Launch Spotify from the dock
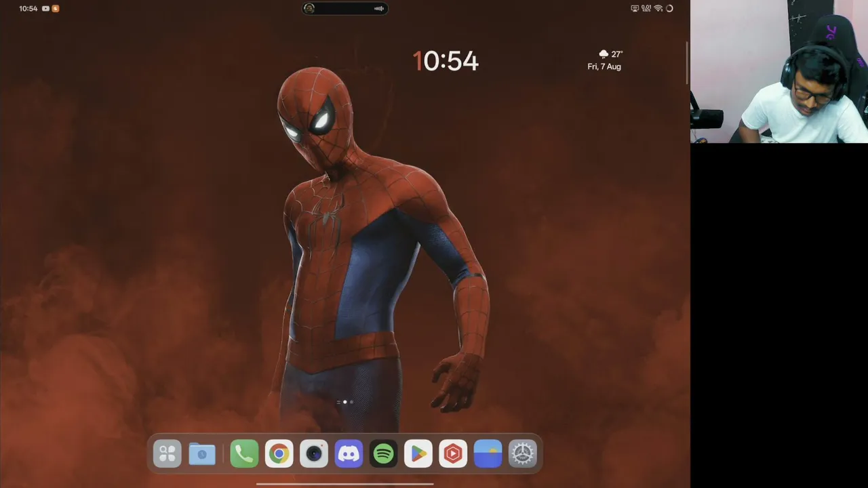 click(x=384, y=453)
